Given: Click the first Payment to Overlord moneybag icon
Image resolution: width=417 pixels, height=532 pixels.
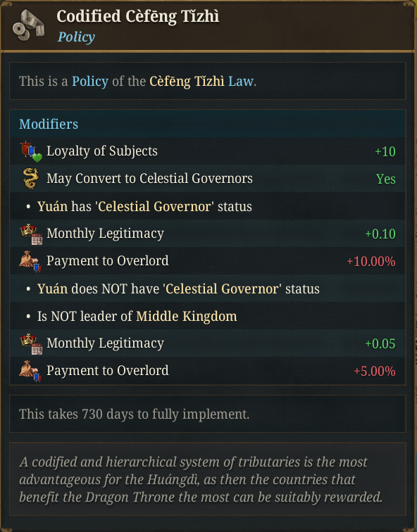Looking at the screenshot, I should click(x=30, y=261).
